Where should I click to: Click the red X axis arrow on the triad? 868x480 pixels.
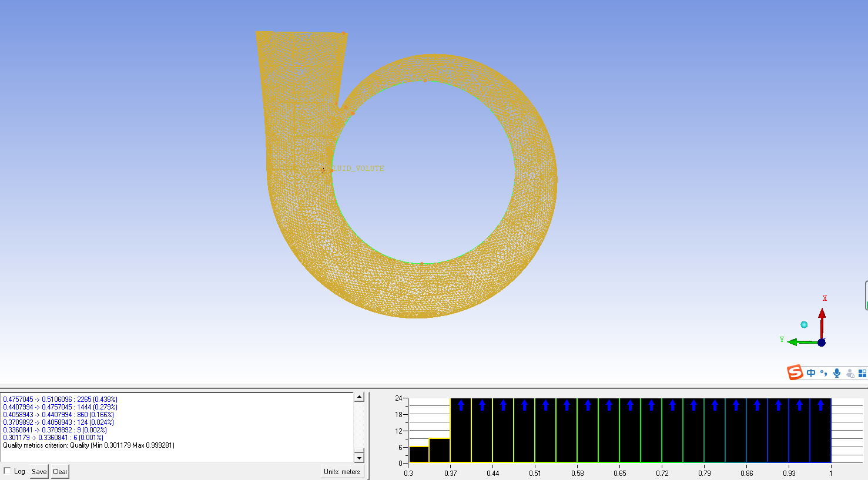coord(822,317)
